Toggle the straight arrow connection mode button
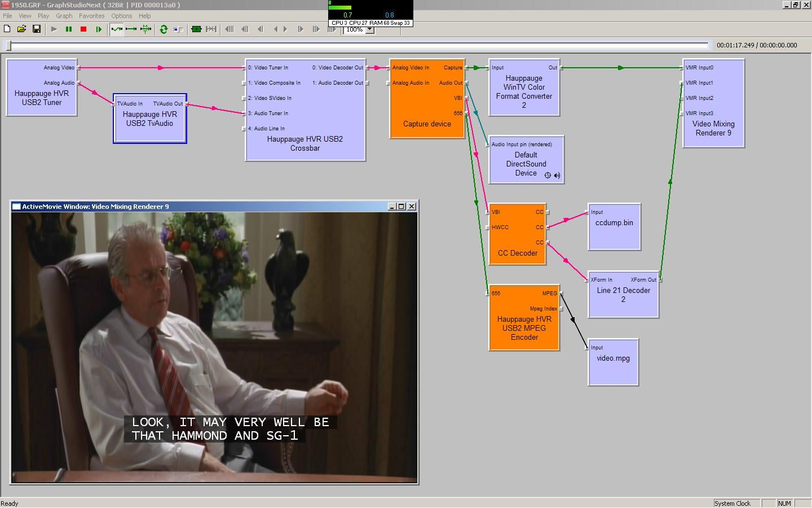This screenshot has width=812, height=508. tap(131, 29)
